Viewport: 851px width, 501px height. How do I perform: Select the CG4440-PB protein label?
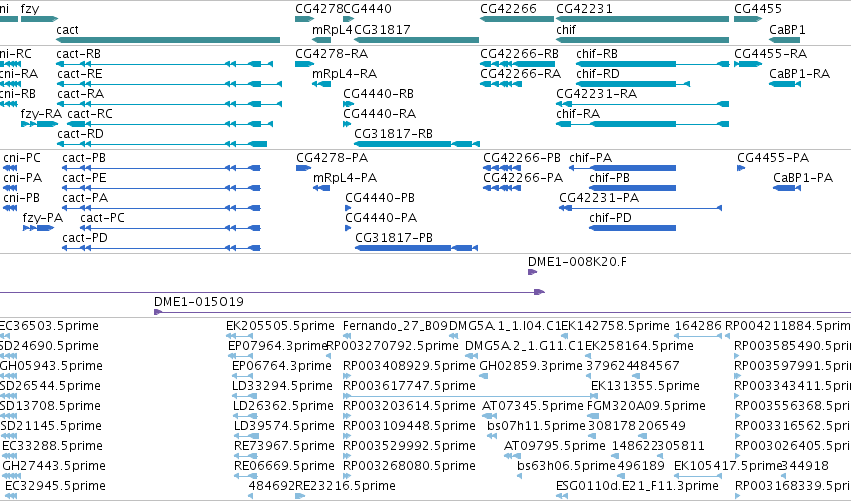(x=380, y=198)
